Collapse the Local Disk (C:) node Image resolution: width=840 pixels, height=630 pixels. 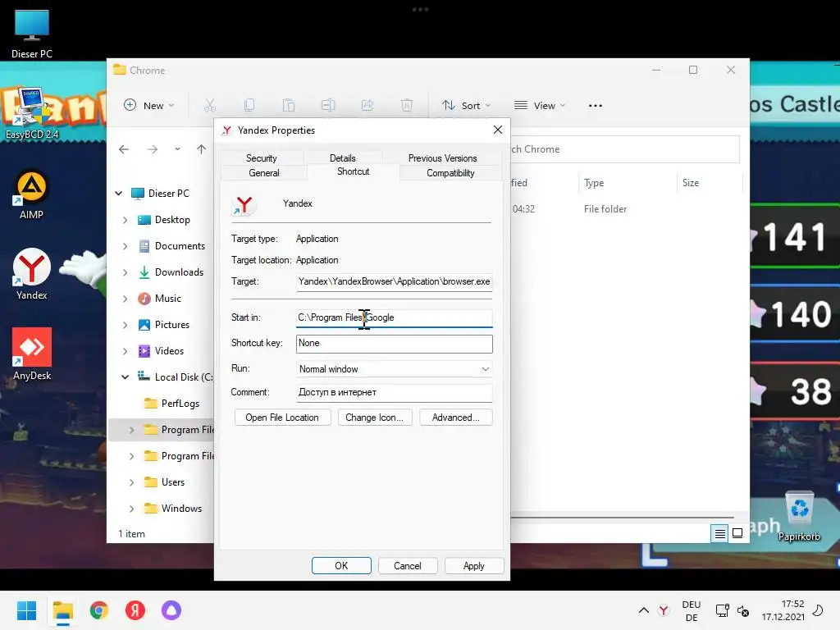(126, 377)
